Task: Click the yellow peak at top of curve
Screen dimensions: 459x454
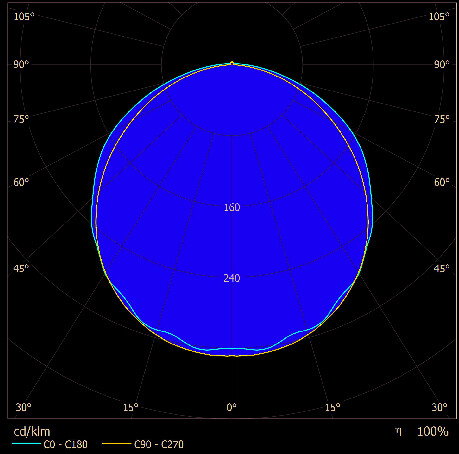Action: point(232,63)
